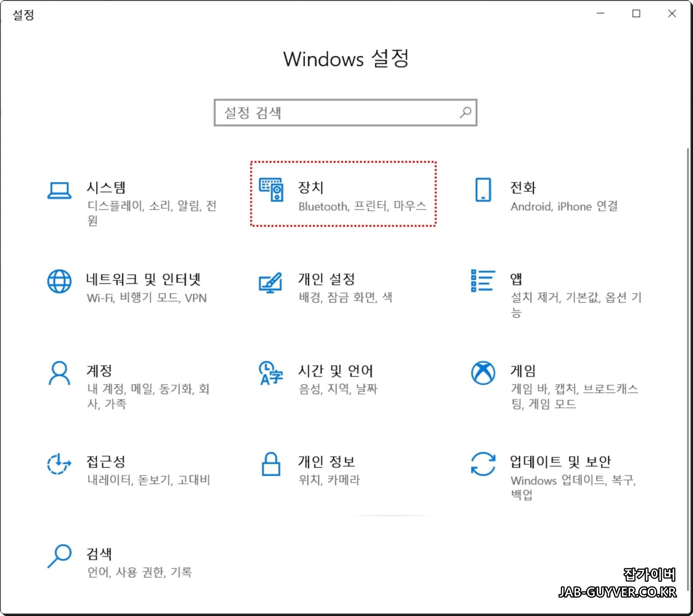Open 시간 및 언어 title
Viewport: 693px width, 616px height.
coord(336,371)
